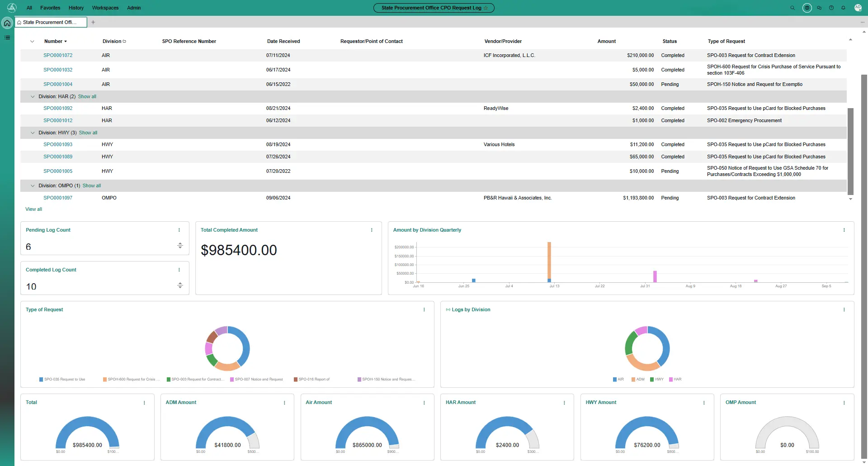The image size is (868, 466).
Task: Open the Favorites menu
Action: point(50,8)
